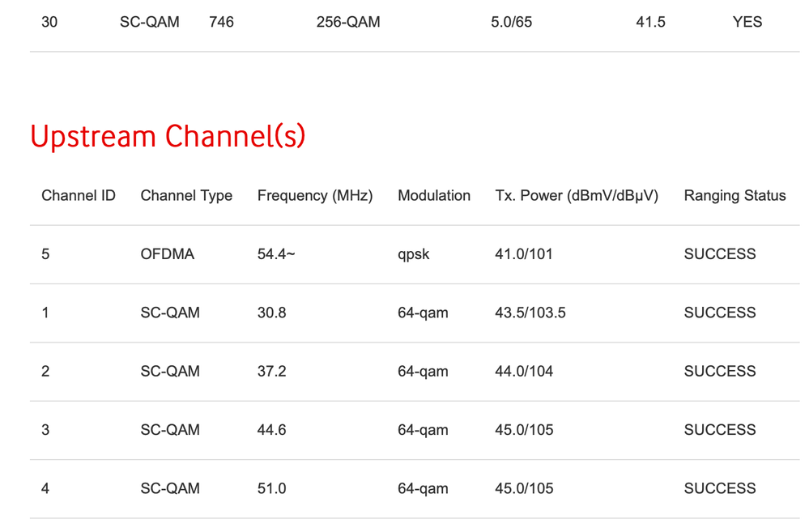Image resolution: width=809 pixels, height=532 pixels.
Task: Select the 256-QAM modulation cell
Action: coord(348,22)
